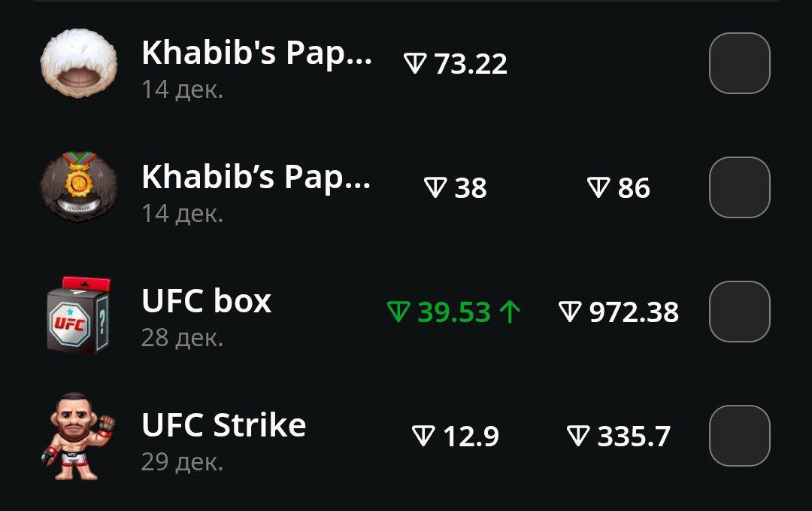
Task: Click the 335.7 price on UFC Strike row
Action: [634, 436]
